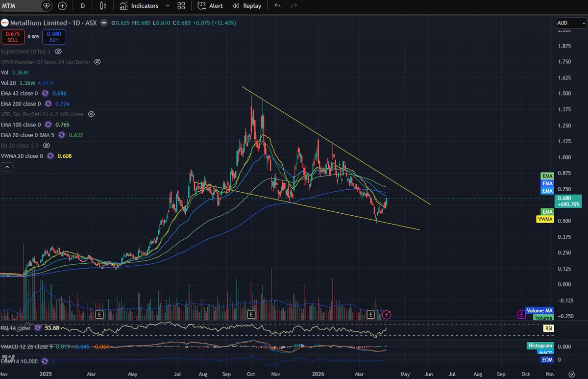This screenshot has height=379, width=588.
Task: Open the Indicators dialog
Action: 139,6
